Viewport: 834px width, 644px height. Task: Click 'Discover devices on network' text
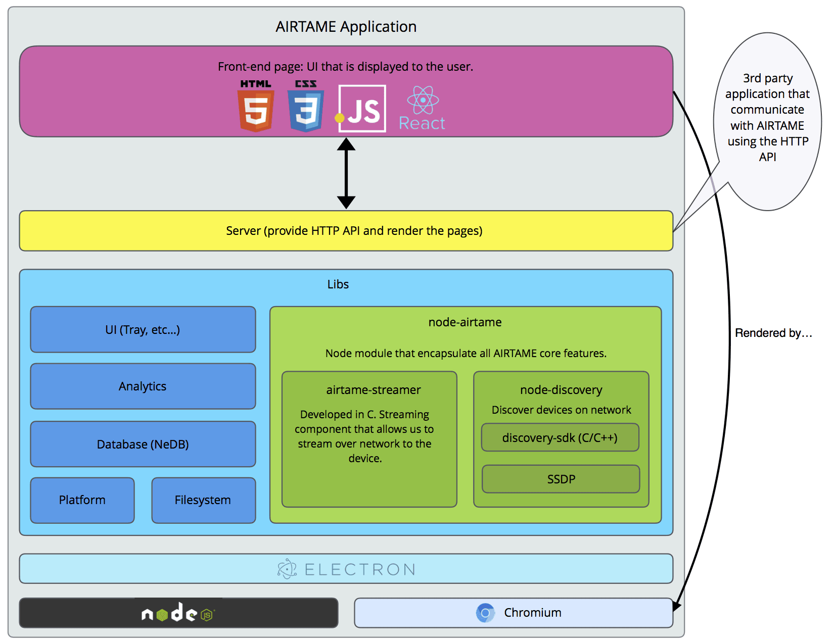(x=562, y=410)
